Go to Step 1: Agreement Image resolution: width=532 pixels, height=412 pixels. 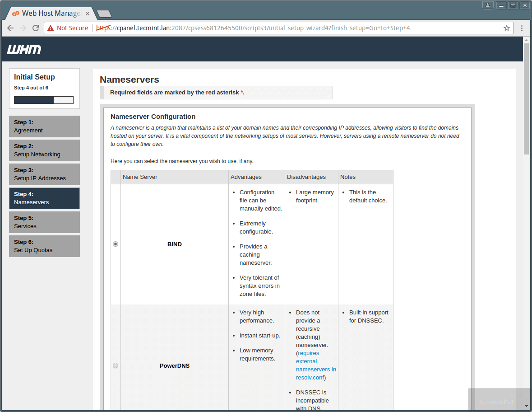[x=45, y=126]
